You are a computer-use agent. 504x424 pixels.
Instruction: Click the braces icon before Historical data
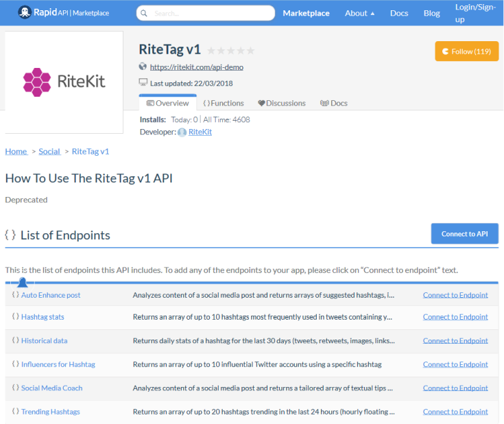(x=15, y=340)
